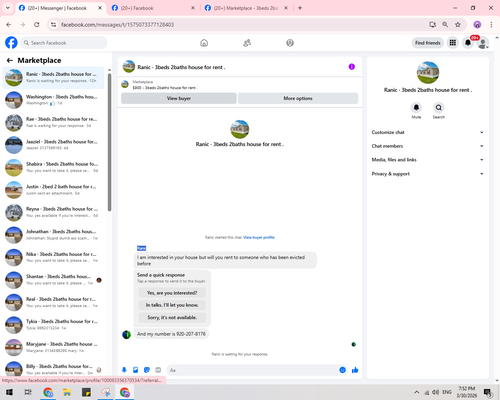Open the Johnathan conversation
Image resolution: width=500 pixels, height=400 pixels.
pyautogui.click(x=53, y=235)
